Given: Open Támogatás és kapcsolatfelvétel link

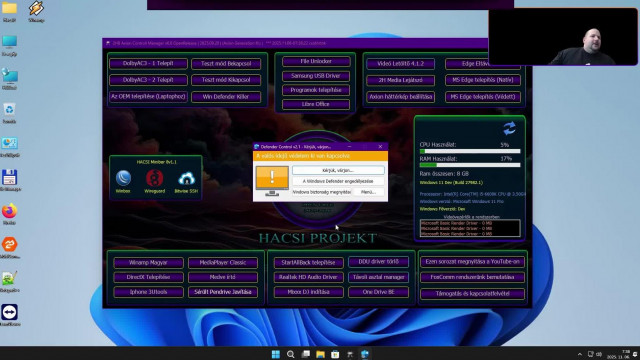Looking at the screenshot, I should pos(472,293).
